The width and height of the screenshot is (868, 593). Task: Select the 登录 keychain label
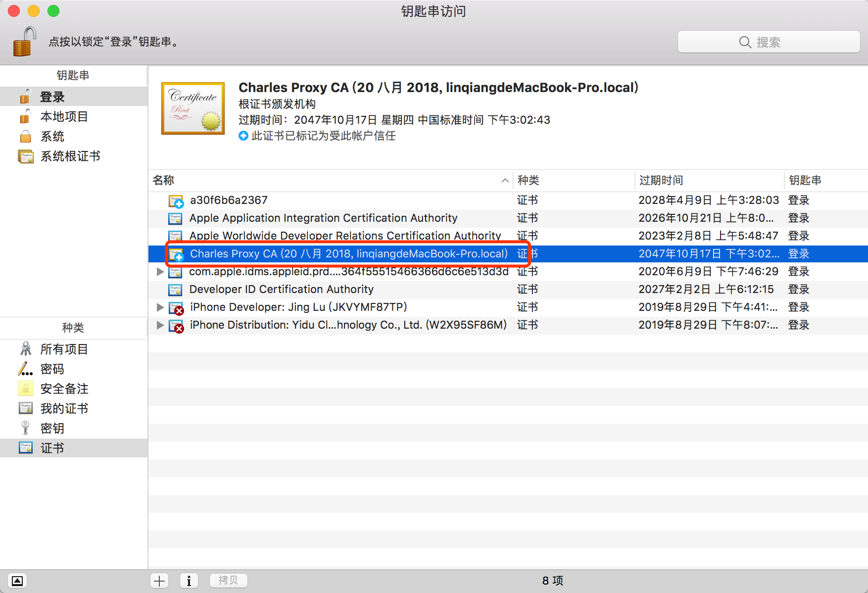click(52, 97)
